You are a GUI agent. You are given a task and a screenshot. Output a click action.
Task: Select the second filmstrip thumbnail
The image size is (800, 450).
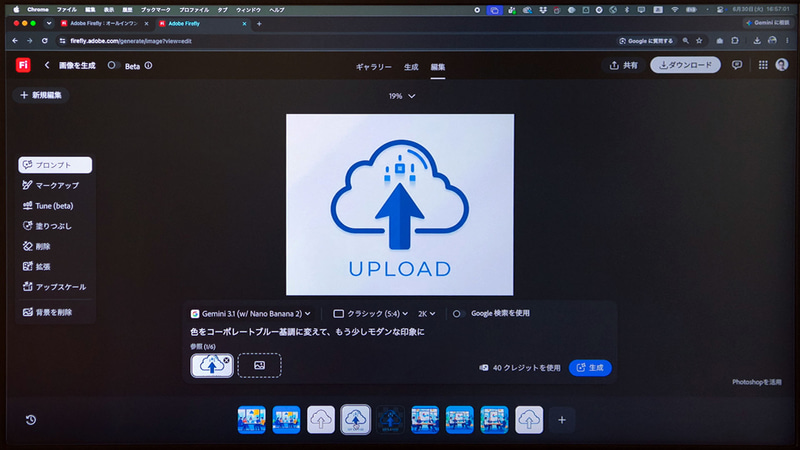pos(286,420)
